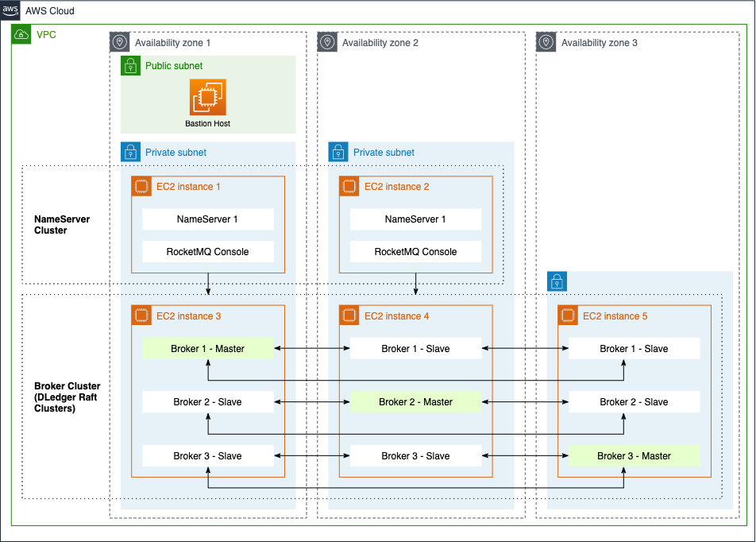Click the green "VPC" label
The height and width of the screenshot is (542, 756).
(46, 35)
